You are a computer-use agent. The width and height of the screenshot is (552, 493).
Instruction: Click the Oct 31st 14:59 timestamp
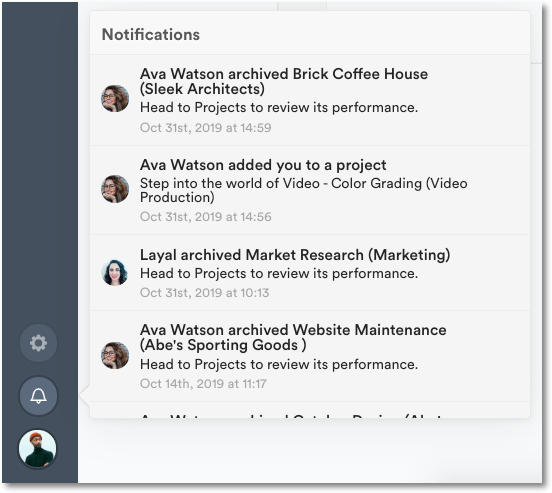(206, 127)
